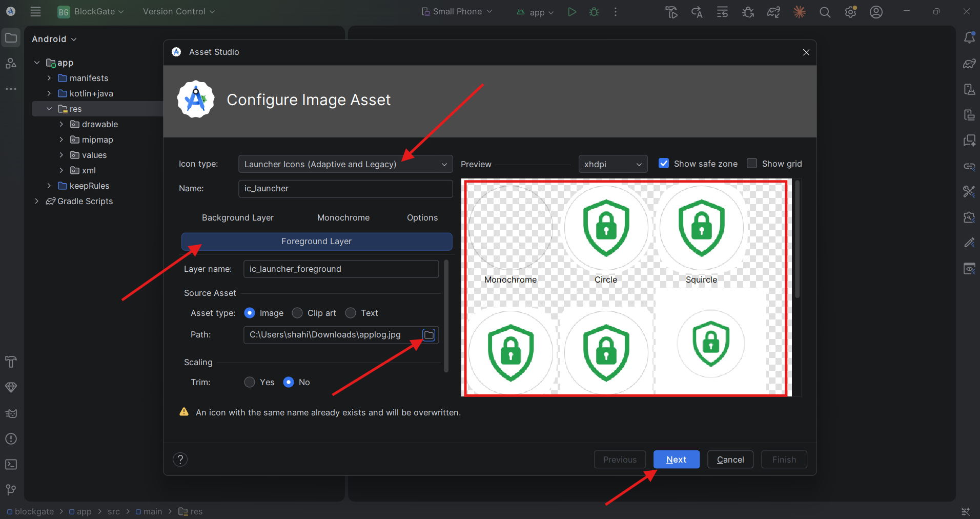Open the Gemini star icon in toolbar
980x519 pixels.
tap(800, 12)
